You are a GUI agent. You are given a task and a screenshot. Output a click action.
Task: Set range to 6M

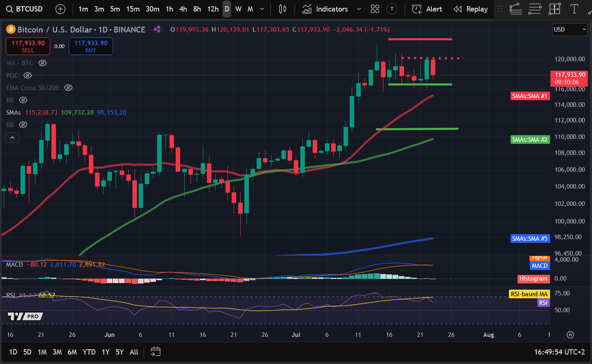(72, 352)
